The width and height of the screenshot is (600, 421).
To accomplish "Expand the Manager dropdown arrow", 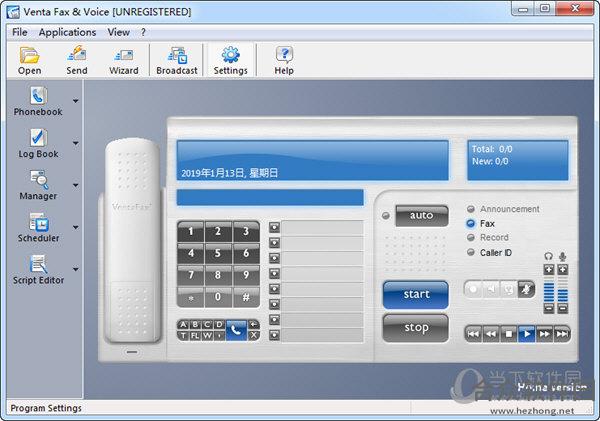I will 76,185.
